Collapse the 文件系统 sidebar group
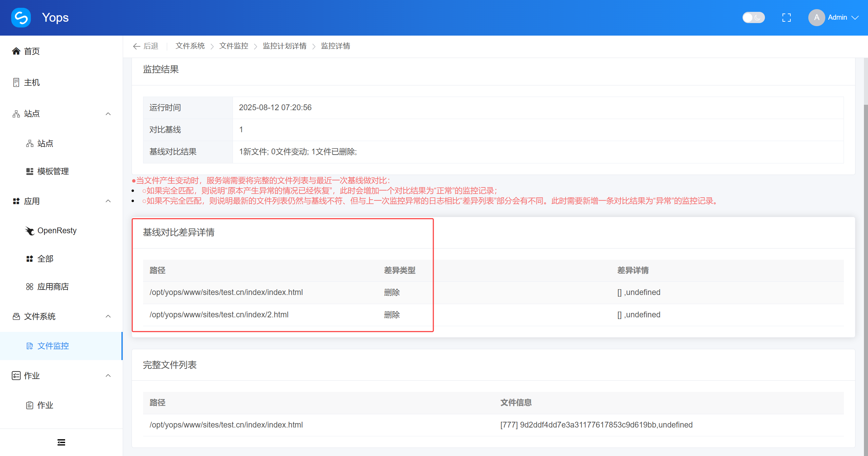Screen dimensions: 868x456 coord(108,316)
